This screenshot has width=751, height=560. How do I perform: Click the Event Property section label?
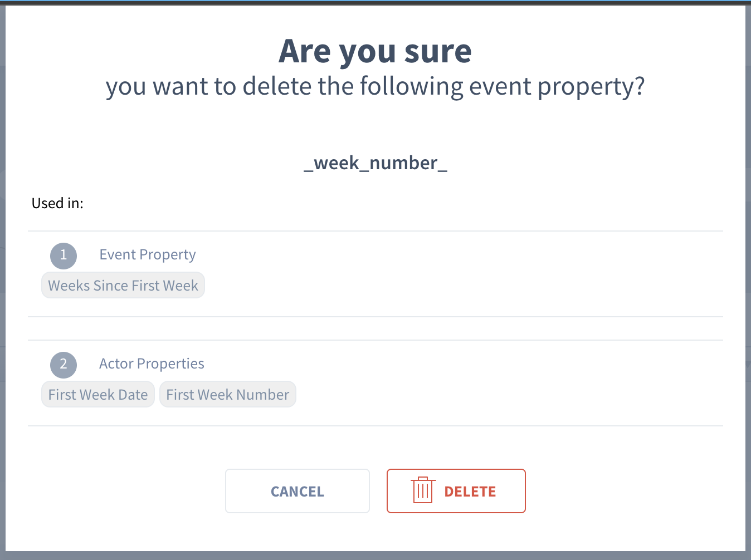click(148, 255)
